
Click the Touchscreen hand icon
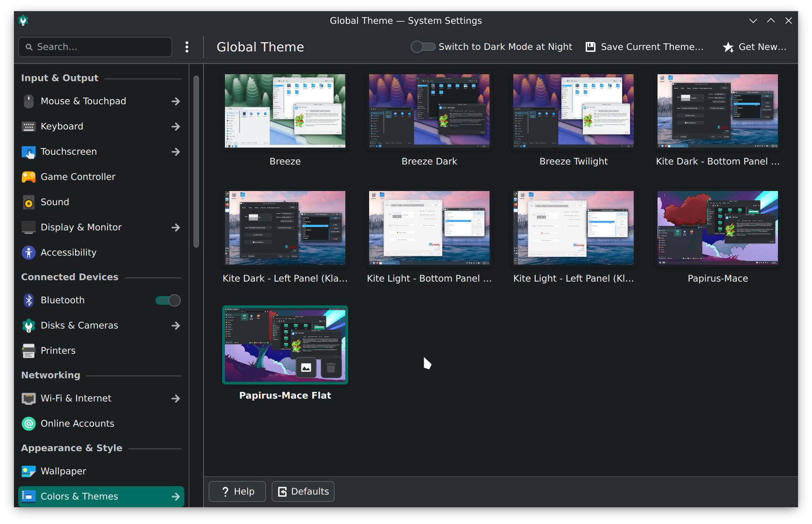click(28, 152)
